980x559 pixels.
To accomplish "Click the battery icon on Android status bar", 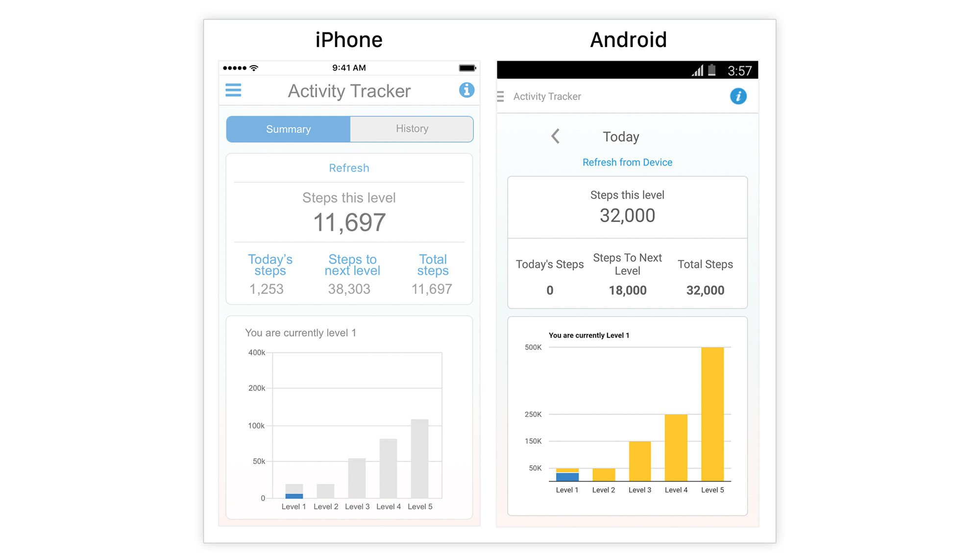I will coord(711,70).
